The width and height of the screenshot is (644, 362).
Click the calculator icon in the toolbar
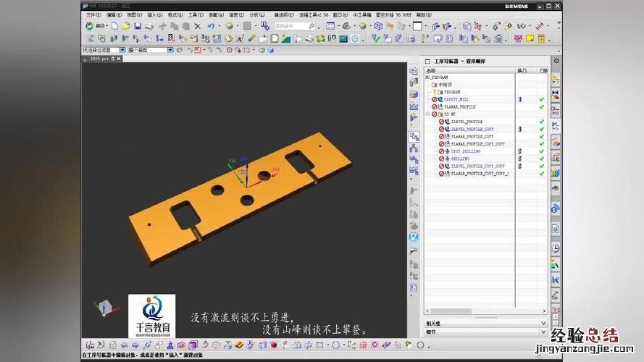[540, 38]
